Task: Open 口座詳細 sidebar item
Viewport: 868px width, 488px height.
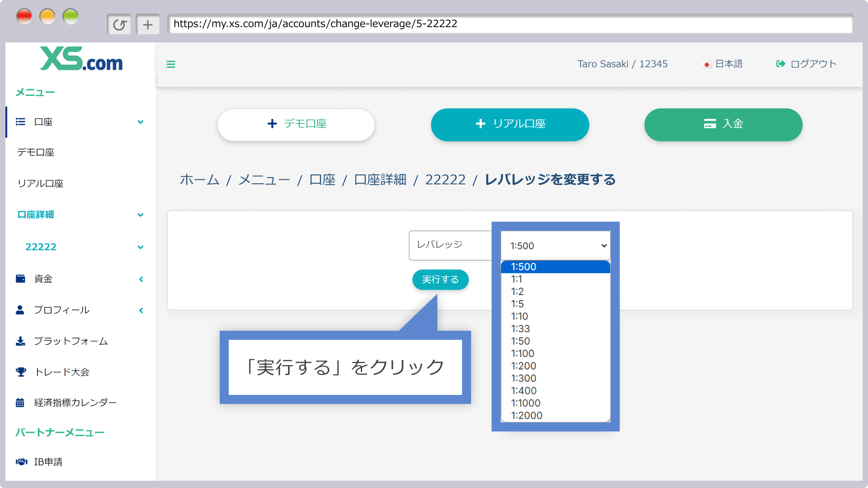Action: pyautogui.click(x=36, y=215)
